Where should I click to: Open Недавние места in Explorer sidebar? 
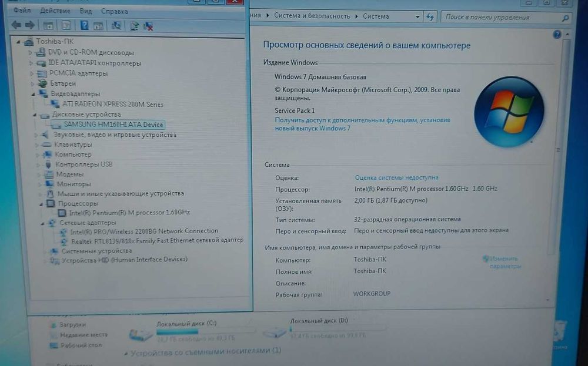(x=83, y=334)
